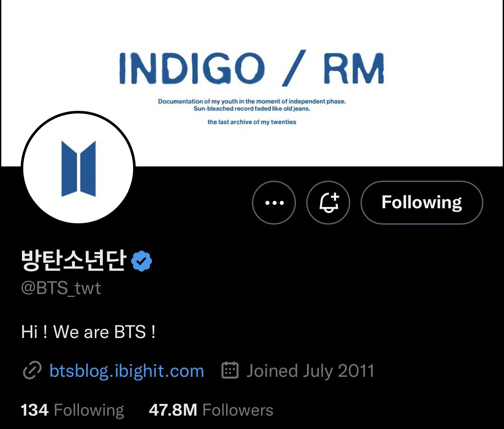Click the 47.8M follower count number

(x=173, y=410)
